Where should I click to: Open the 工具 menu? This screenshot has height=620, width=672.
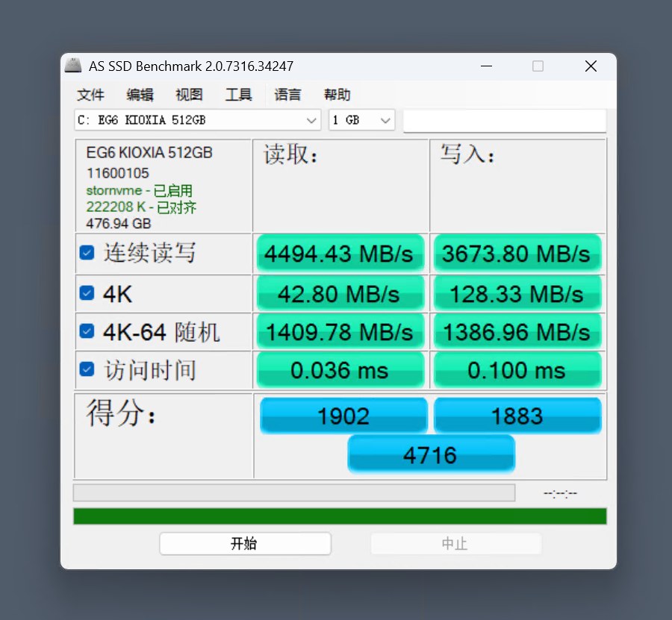pyautogui.click(x=238, y=95)
